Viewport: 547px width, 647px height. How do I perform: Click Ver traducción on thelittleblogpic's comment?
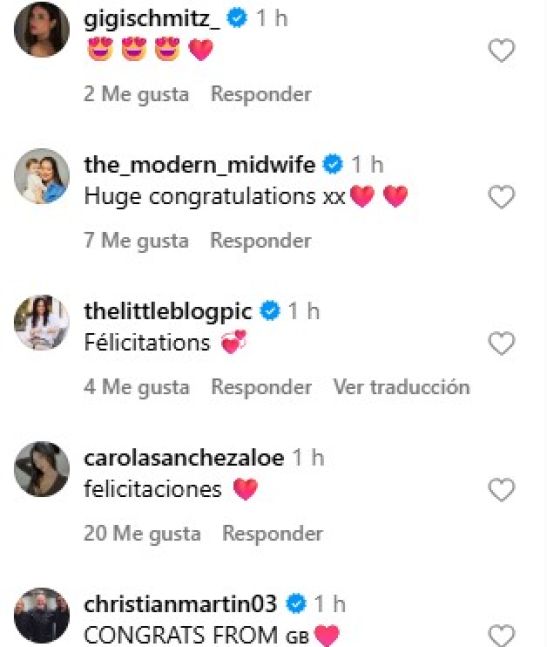click(x=401, y=387)
